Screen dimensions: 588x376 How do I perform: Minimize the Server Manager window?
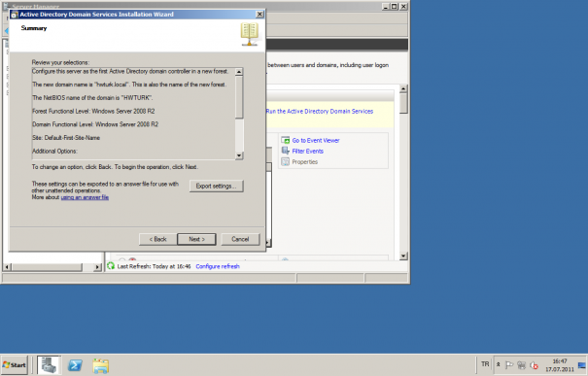386,7
